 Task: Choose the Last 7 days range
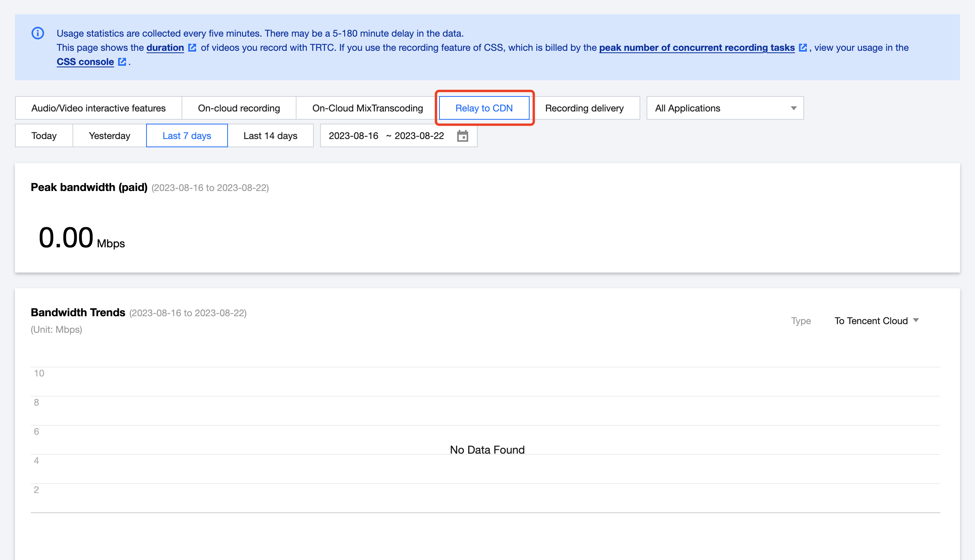coord(187,136)
